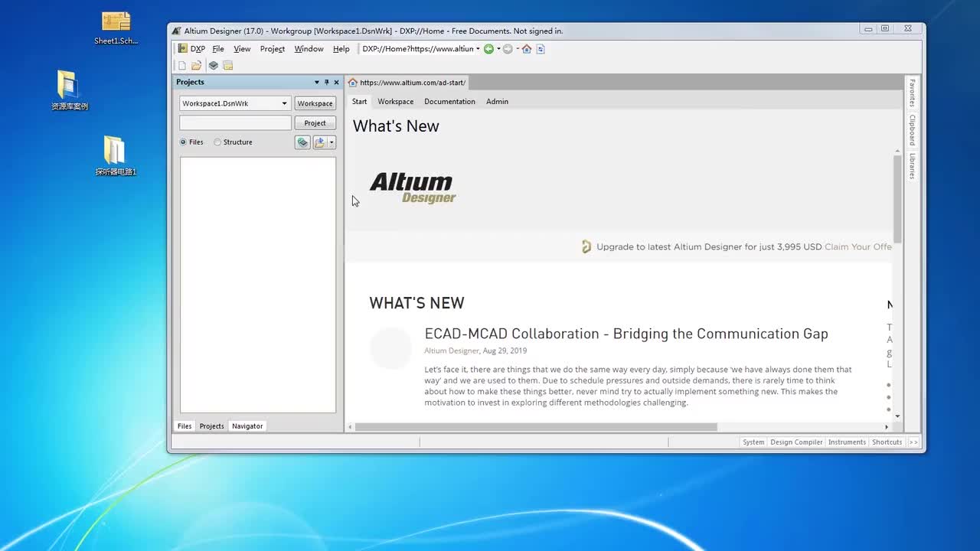Click the green refresh projects icon
The image size is (980, 551).
click(302, 142)
